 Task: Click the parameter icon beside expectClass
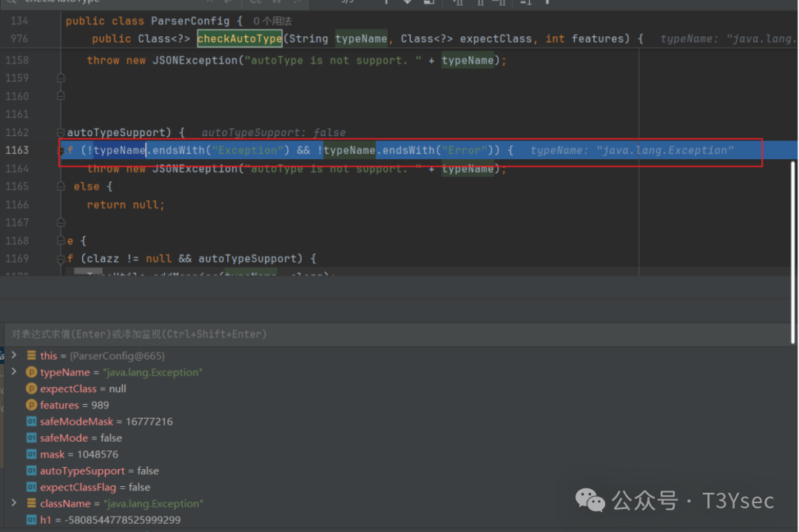point(31,388)
